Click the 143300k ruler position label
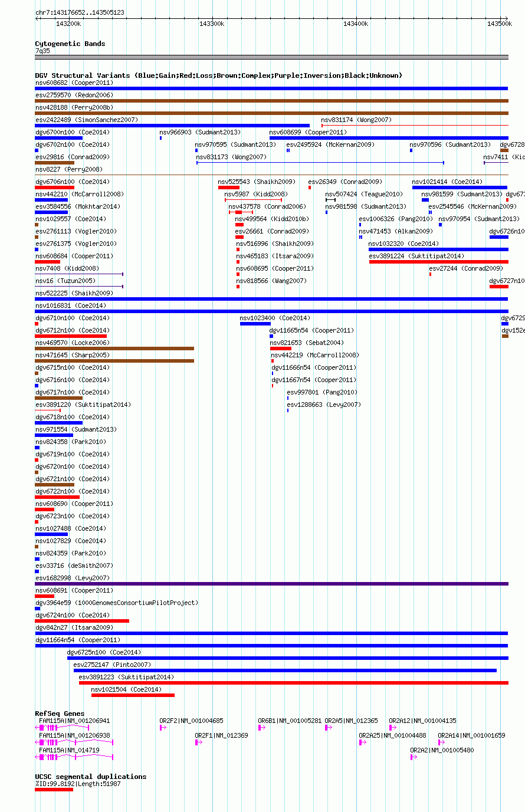Screen dimensions: 525x812 click(x=212, y=24)
